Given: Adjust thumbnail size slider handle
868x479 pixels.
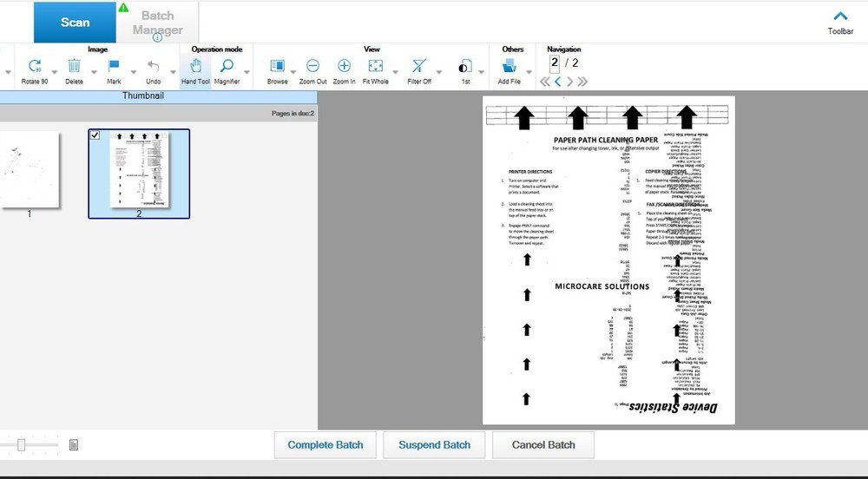Looking at the screenshot, I should click(x=21, y=444).
